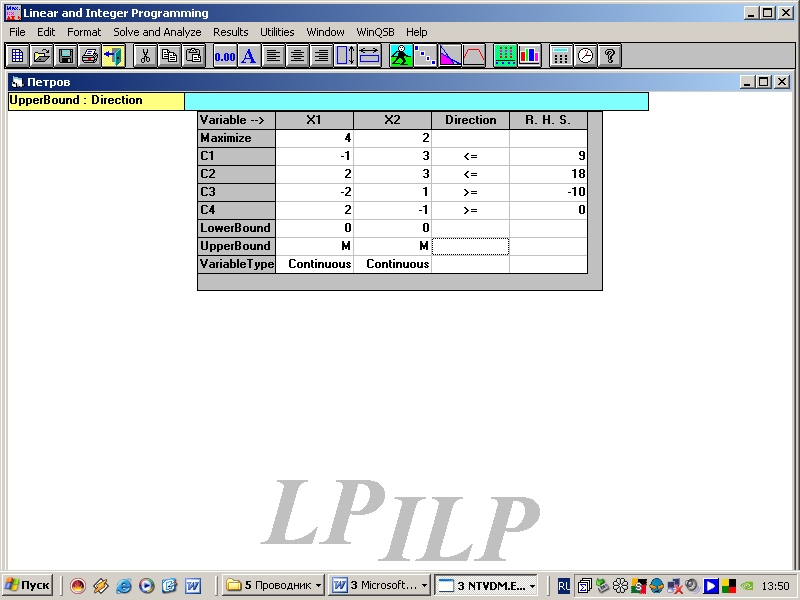Launch Word from quick launch
Image resolution: width=800 pixels, height=600 pixels.
point(193,586)
